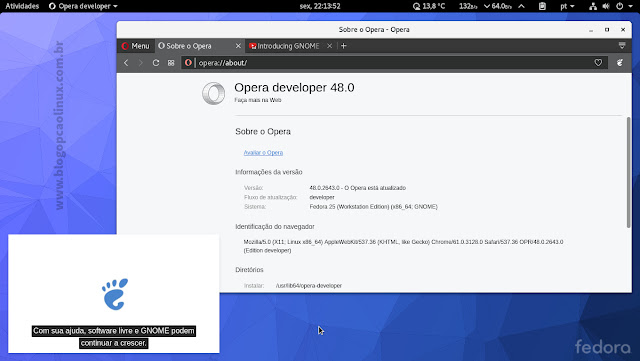Open the pt keyboard layout dropdown
This screenshot has width=640, height=361.
[x=567, y=6]
